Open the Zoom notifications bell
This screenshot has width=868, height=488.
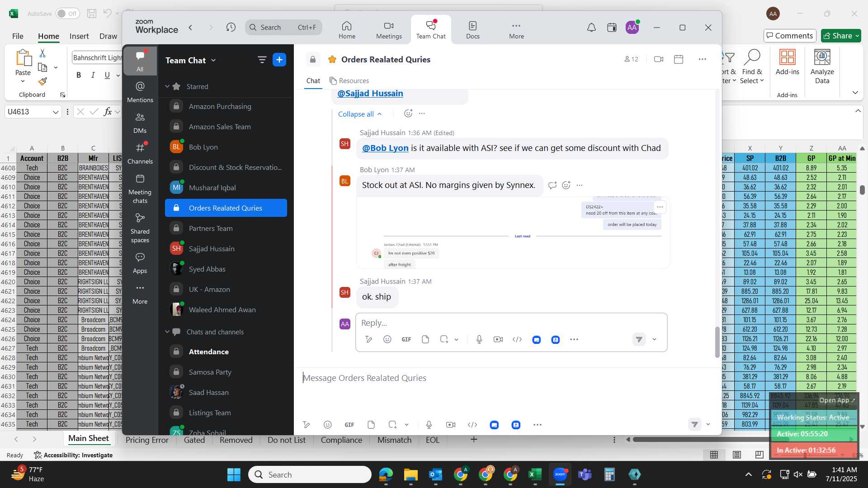click(591, 28)
